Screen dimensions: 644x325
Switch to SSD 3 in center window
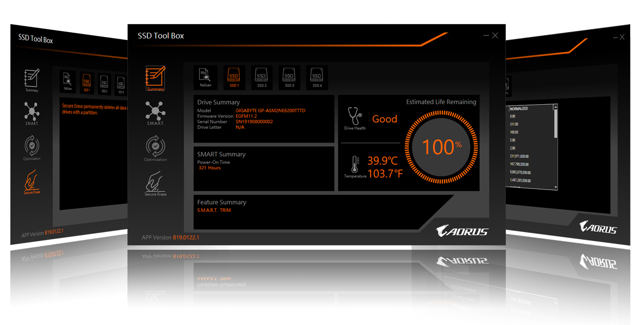[x=289, y=77]
